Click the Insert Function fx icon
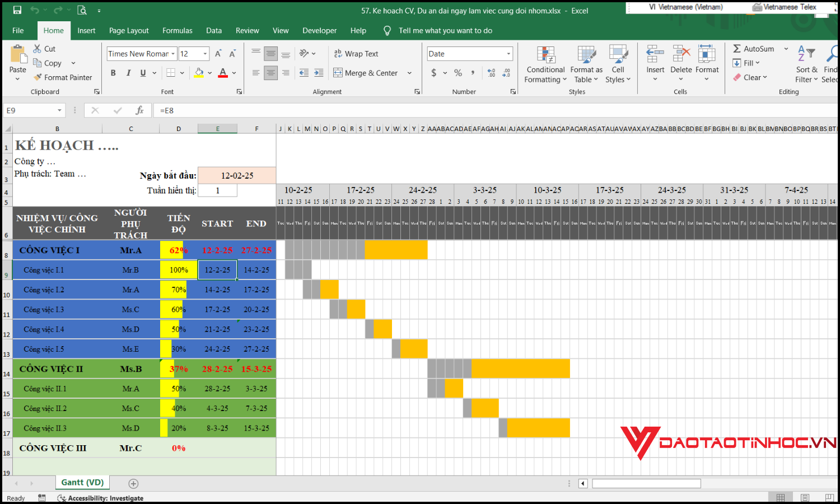 [139, 110]
